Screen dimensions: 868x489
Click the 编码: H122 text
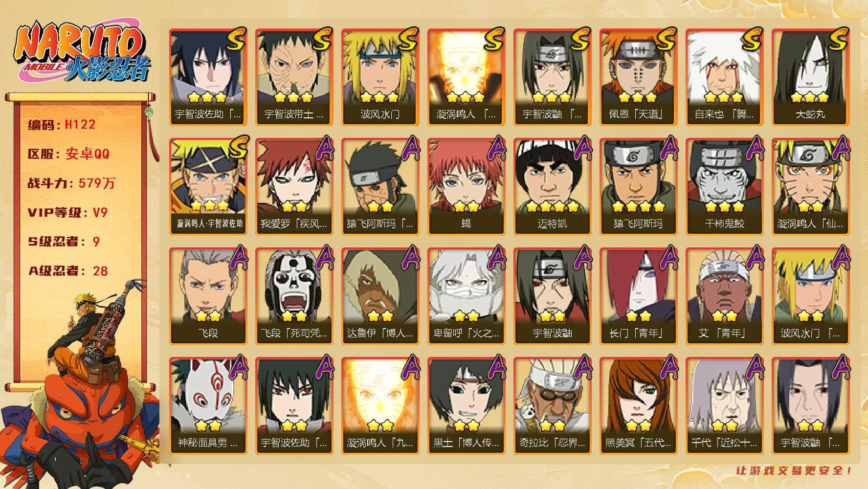[62, 125]
